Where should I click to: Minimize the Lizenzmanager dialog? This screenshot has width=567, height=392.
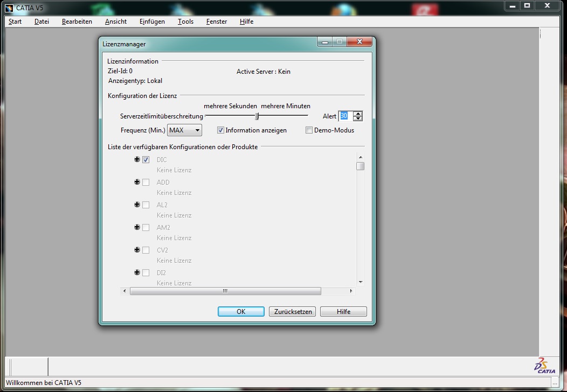324,42
